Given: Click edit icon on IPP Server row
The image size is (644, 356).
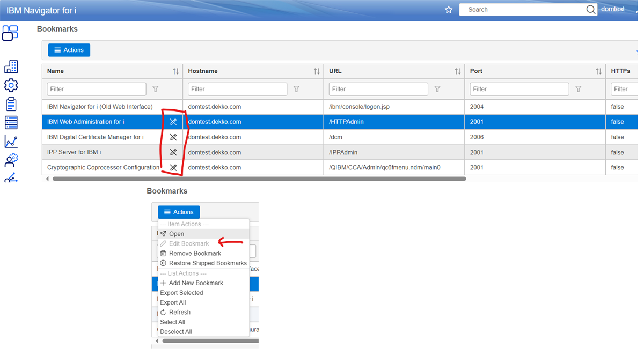Looking at the screenshot, I should [173, 152].
